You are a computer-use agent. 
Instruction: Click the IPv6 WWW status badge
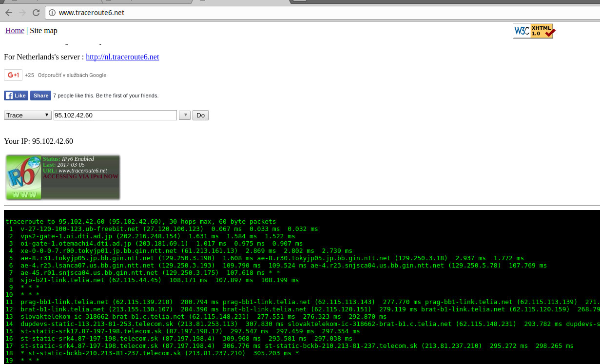click(62, 177)
